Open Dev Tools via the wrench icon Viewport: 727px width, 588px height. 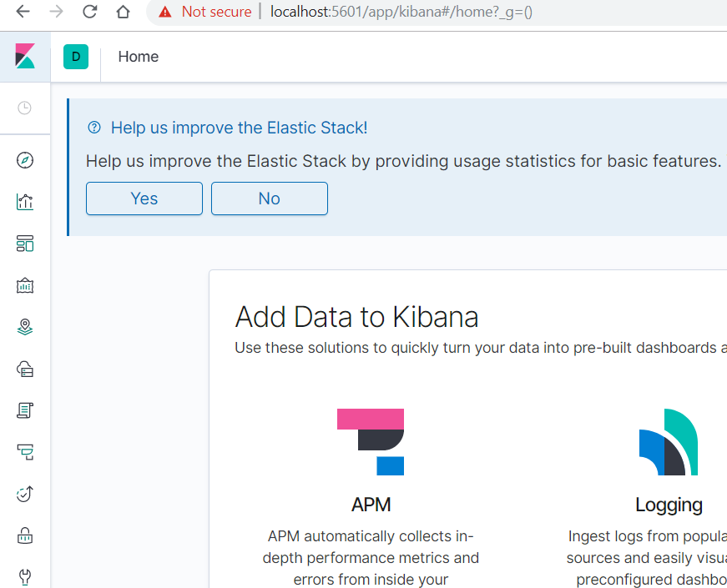[25, 575]
